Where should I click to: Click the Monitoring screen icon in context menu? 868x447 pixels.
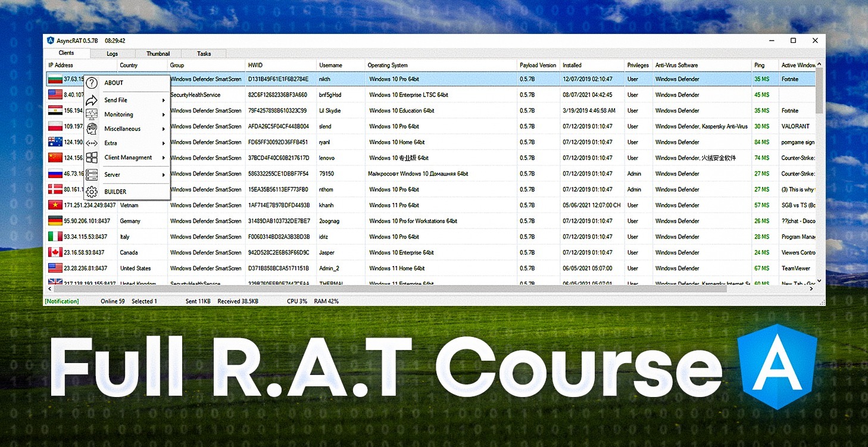tap(92, 114)
